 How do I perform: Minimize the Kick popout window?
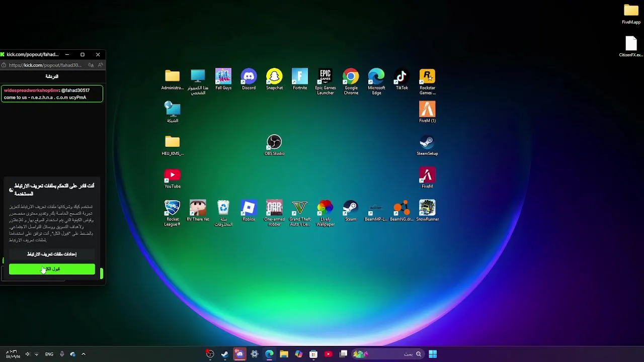(x=67, y=54)
